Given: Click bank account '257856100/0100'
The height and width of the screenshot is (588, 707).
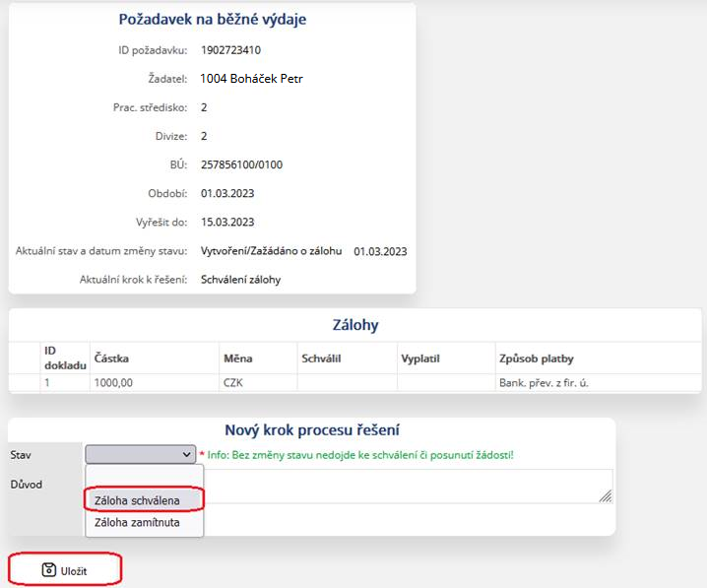Looking at the screenshot, I should pos(241,164).
